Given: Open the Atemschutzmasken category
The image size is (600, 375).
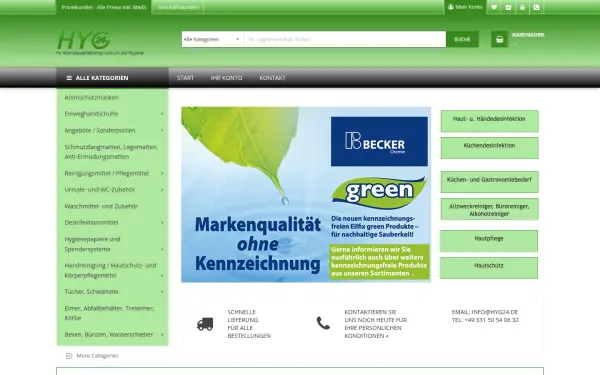Looking at the screenshot, I should (91, 97).
